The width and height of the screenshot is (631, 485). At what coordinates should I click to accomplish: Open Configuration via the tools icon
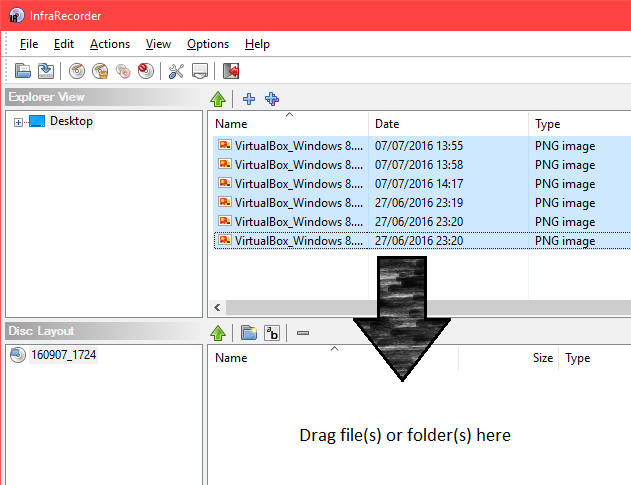coord(176,71)
